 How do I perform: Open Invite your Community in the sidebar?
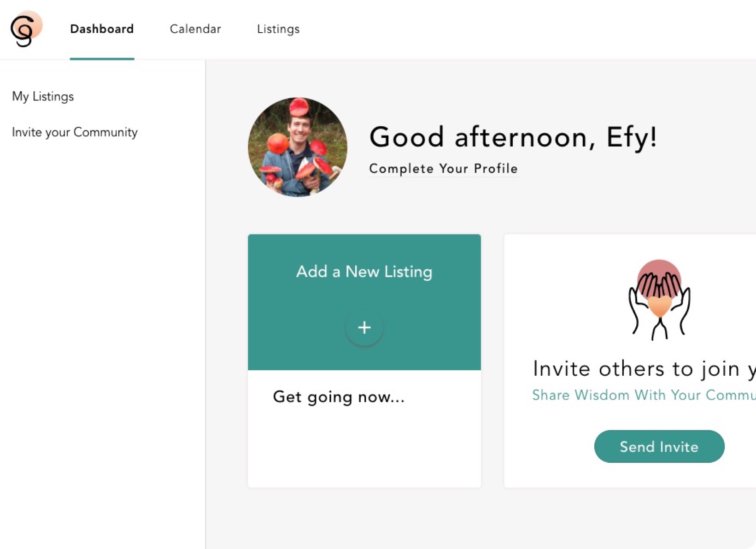pos(75,132)
